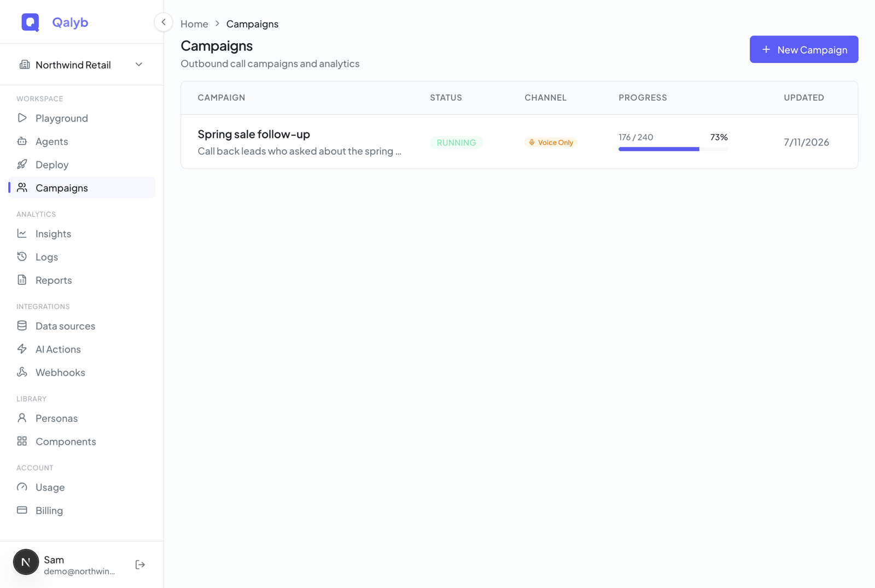Click the Sam user name

54,560
